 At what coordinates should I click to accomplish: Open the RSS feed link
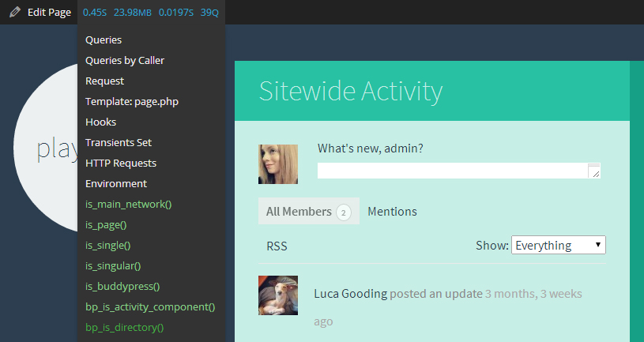pyautogui.click(x=277, y=246)
